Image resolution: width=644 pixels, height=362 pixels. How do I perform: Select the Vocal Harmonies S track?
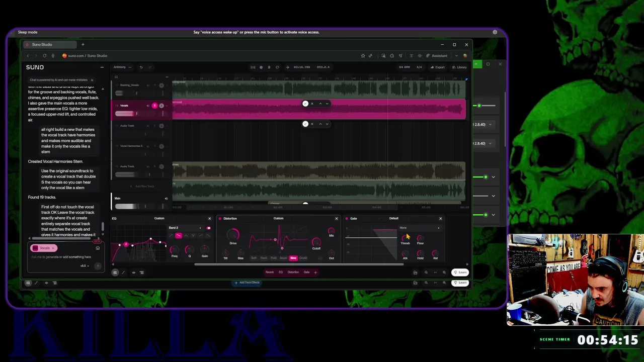pyautogui.click(x=131, y=146)
